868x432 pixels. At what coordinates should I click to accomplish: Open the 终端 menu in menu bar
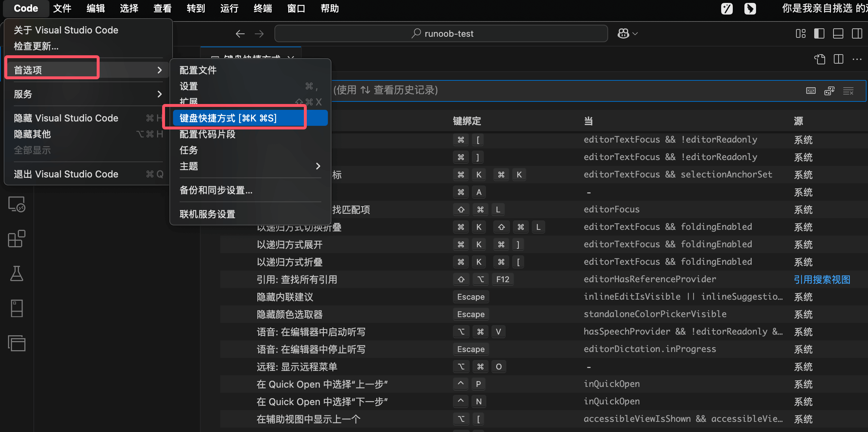(x=262, y=8)
